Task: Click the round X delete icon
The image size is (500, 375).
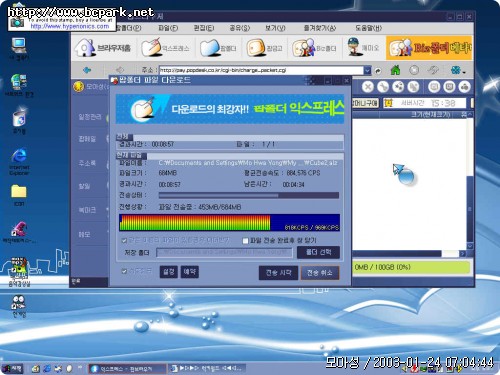Action: point(367,87)
